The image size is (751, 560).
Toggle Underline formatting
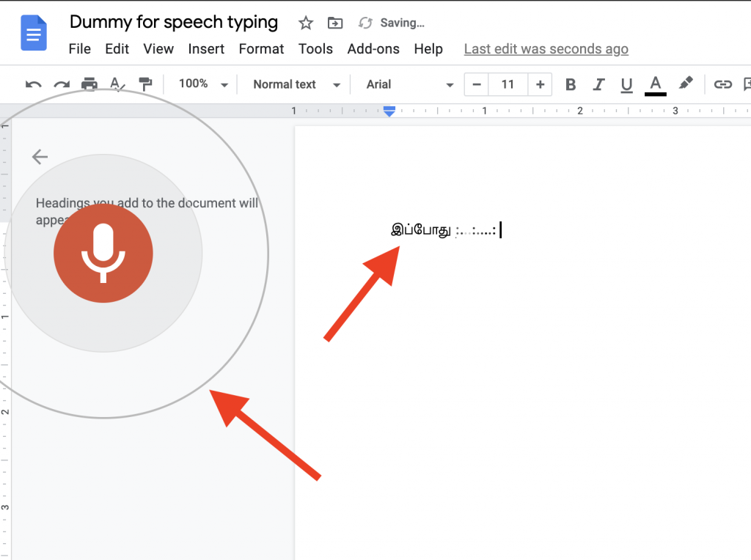click(x=626, y=85)
